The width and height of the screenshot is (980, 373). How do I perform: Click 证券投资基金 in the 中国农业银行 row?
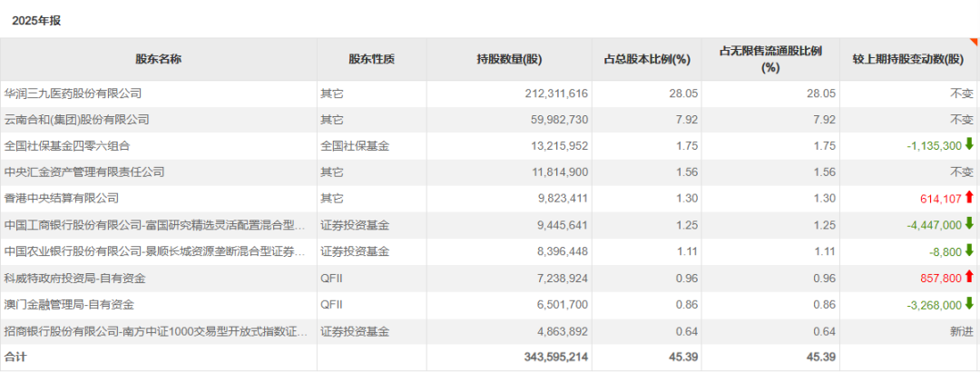click(355, 251)
